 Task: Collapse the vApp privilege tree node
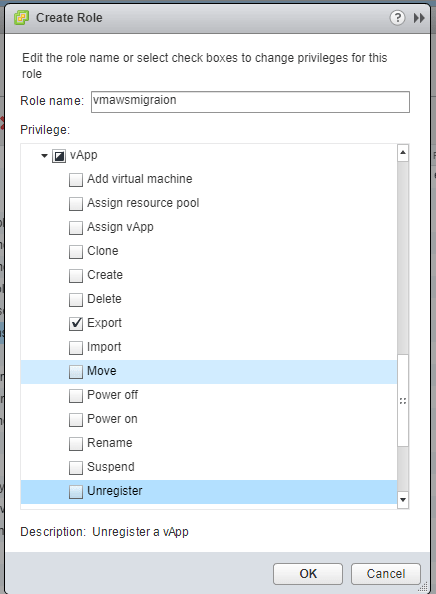click(x=44, y=156)
